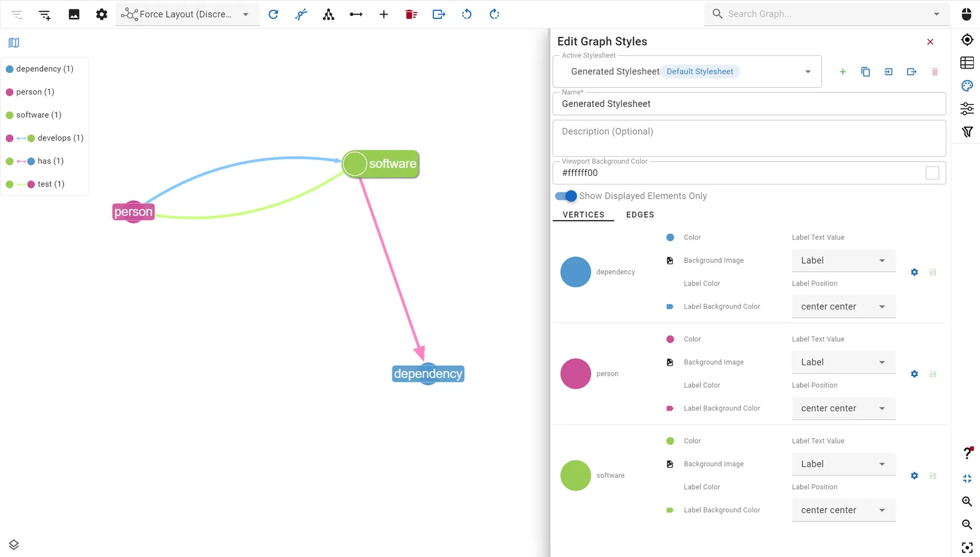This screenshot has width=980, height=557.
Task: Open the Force Layout dropdown
Action: tap(187, 14)
